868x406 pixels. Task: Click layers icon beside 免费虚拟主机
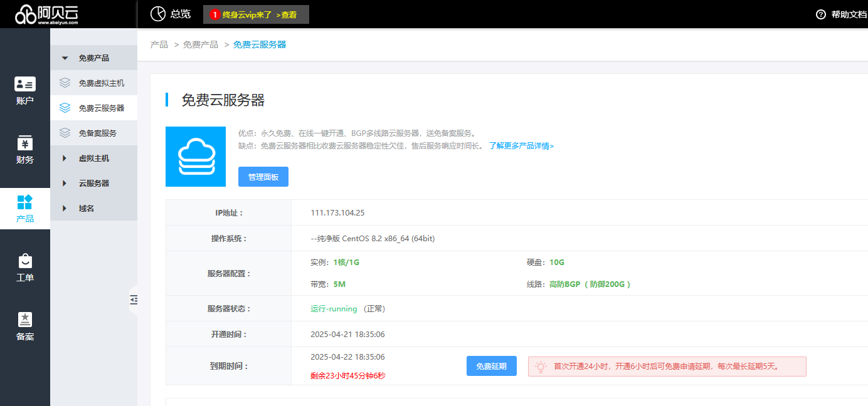tap(65, 83)
